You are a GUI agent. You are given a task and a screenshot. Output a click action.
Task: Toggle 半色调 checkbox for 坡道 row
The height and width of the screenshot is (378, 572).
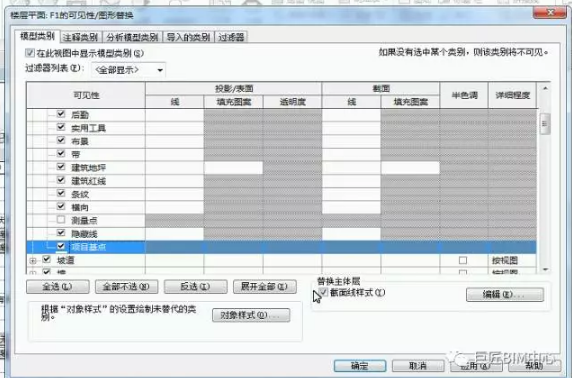coord(463,260)
